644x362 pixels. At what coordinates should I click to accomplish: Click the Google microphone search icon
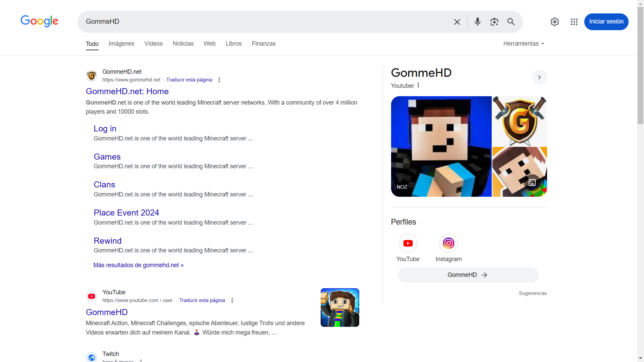tap(477, 22)
